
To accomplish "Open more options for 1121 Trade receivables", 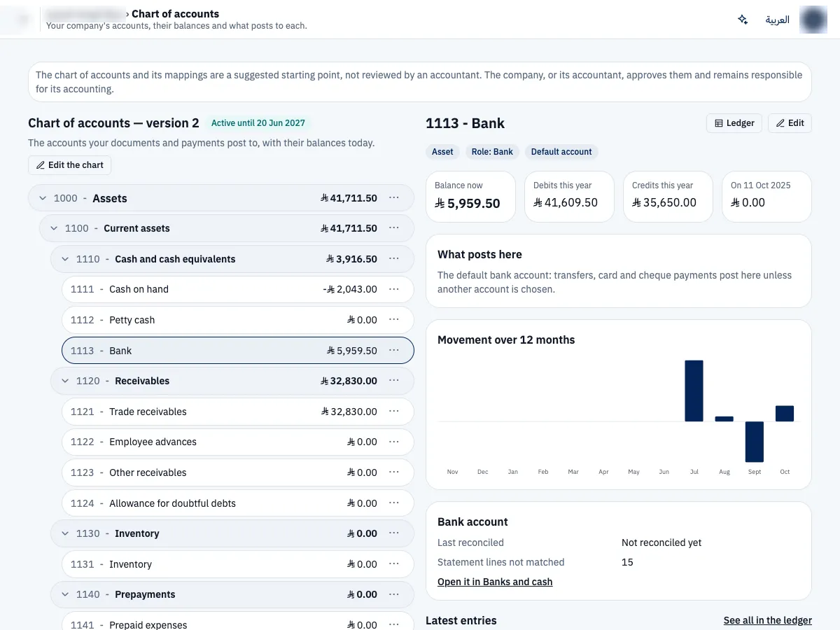I will tap(394, 412).
